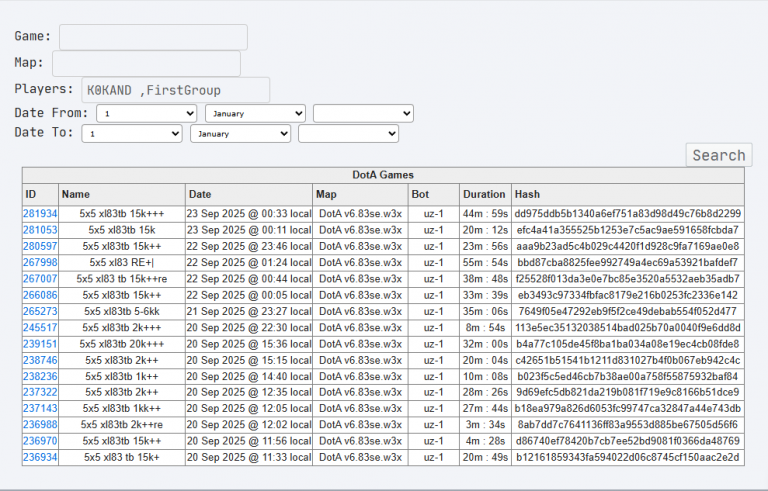Open game ID 267007
The height and width of the screenshot is (491, 768).
[x=40, y=279]
